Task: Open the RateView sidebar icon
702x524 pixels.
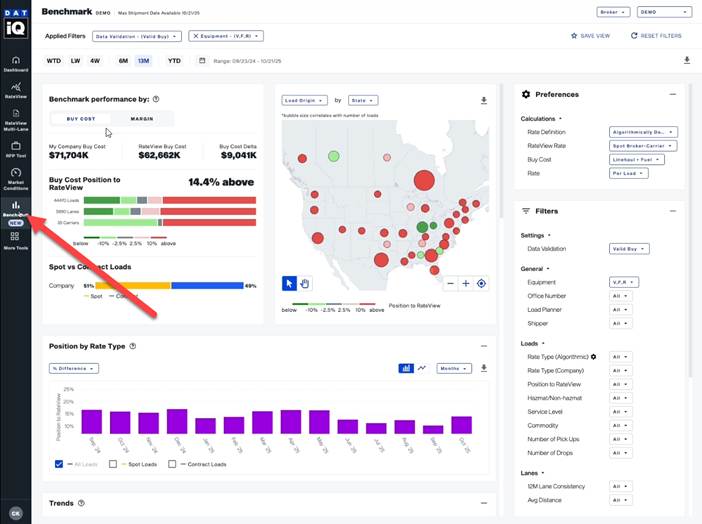Action: point(15,91)
